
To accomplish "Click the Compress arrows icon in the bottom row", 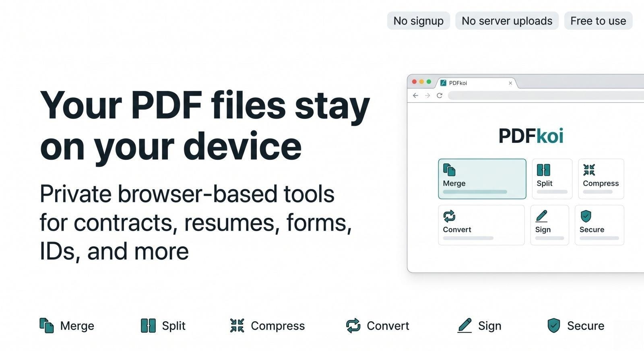I will click(x=237, y=325).
